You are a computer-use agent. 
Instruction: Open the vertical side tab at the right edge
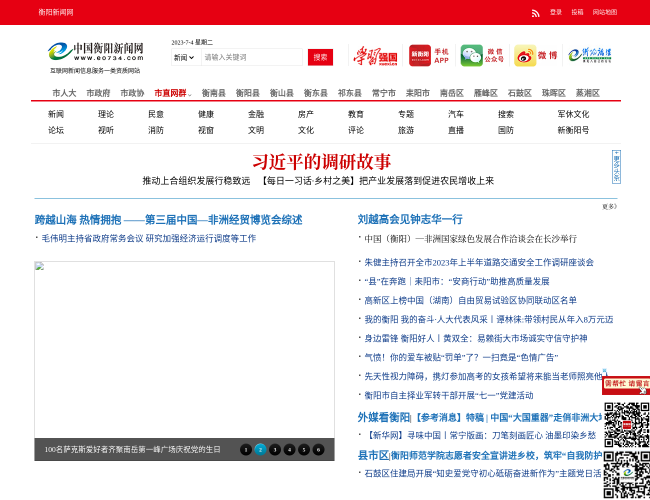pos(616,167)
